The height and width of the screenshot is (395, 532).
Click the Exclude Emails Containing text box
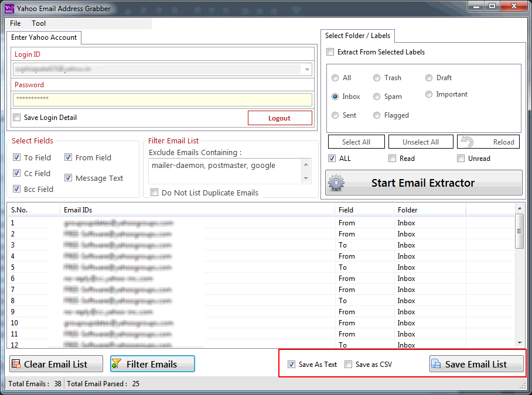[x=225, y=171]
